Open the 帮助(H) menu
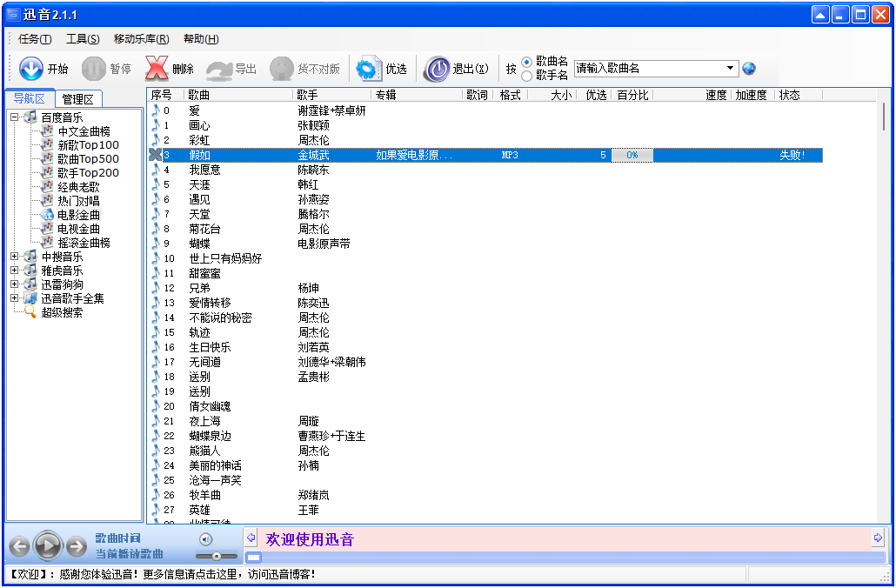896x588 pixels. coord(201,39)
